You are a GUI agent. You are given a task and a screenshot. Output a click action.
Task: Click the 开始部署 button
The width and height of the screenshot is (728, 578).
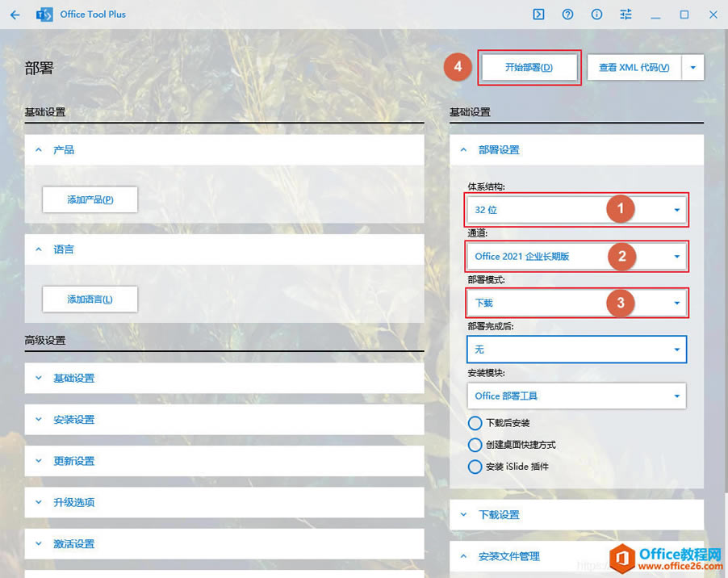pyautogui.click(x=529, y=68)
